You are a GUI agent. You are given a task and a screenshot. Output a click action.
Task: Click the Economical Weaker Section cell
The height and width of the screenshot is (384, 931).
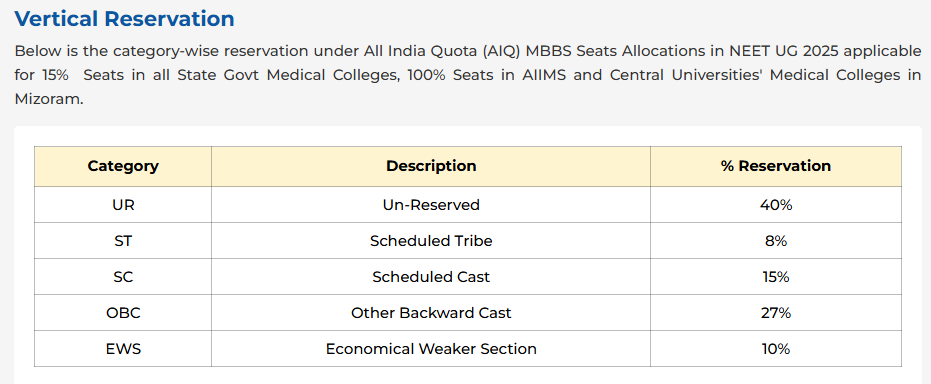coord(431,349)
